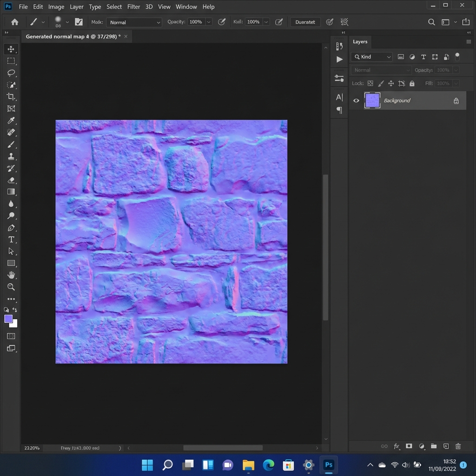This screenshot has width=476, height=476.
Task: Activate the Clone Stamp tool
Action: [11, 156]
